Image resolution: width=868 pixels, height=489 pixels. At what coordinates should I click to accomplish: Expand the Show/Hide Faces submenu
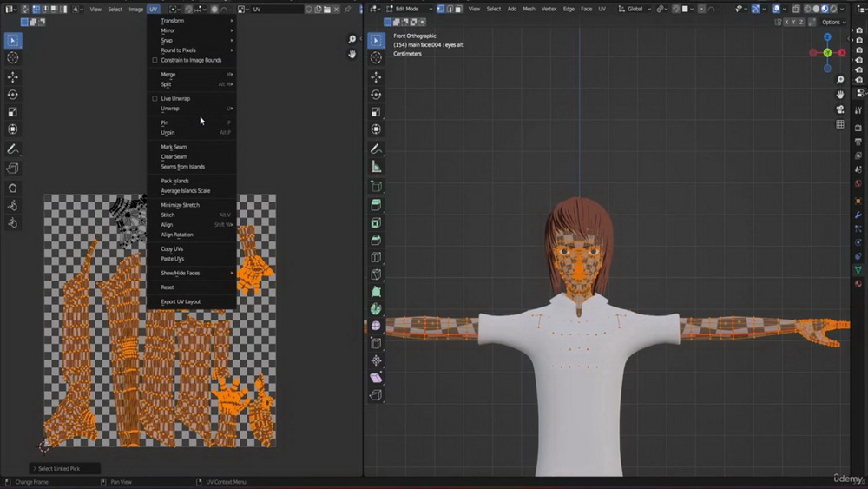click(x=192, y=273)
